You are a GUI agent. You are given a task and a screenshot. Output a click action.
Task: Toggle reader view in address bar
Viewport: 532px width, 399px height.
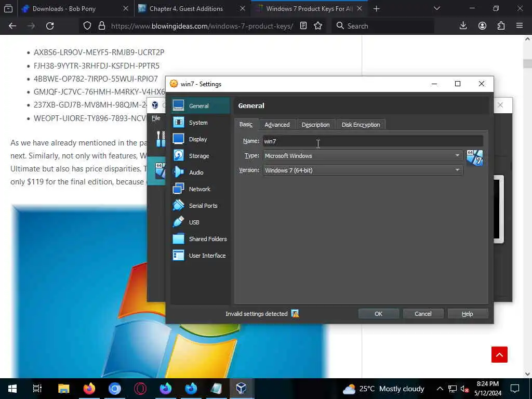303,26
